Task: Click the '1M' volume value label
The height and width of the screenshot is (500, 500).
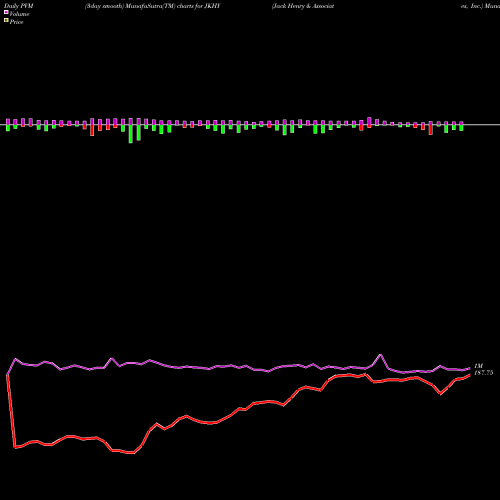Action: 478,366
